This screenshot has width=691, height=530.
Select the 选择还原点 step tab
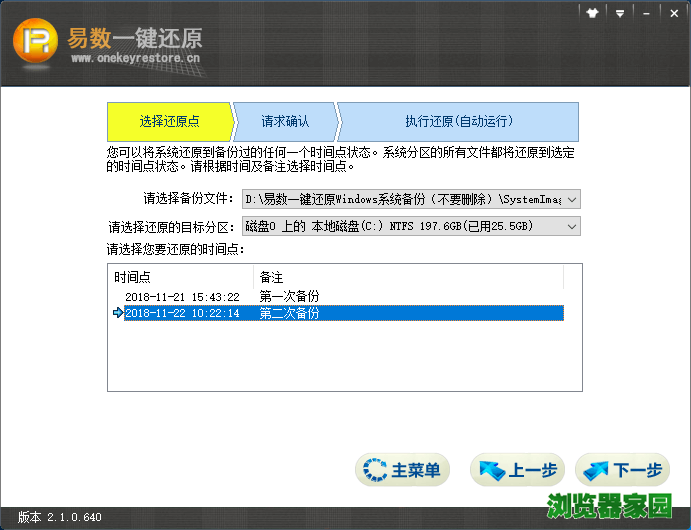pos(170,122)
